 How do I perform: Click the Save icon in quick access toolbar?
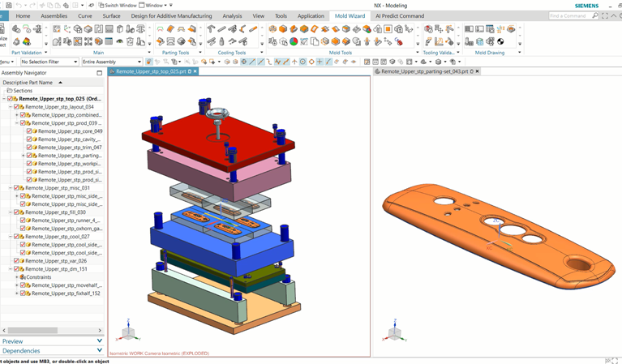click(9, 5)
